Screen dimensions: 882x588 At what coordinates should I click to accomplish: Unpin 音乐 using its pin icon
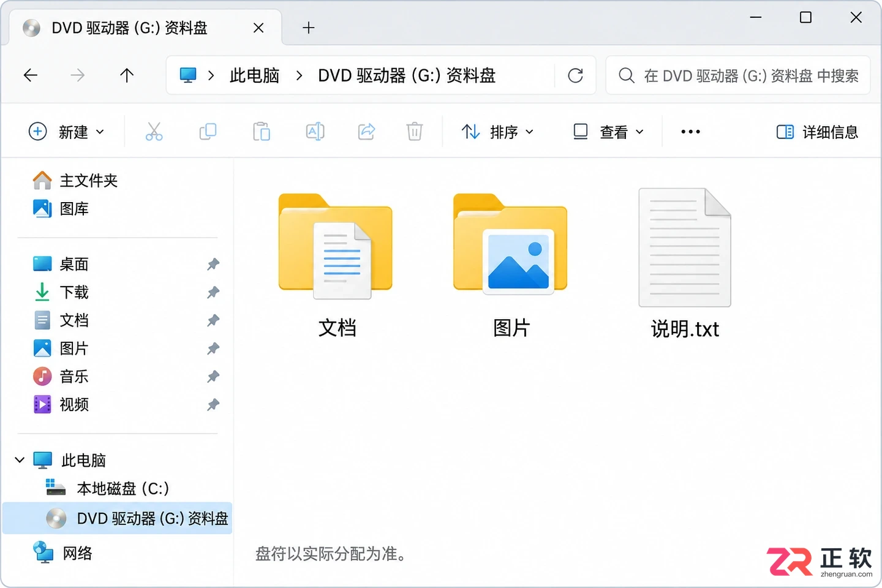(213, 376)
